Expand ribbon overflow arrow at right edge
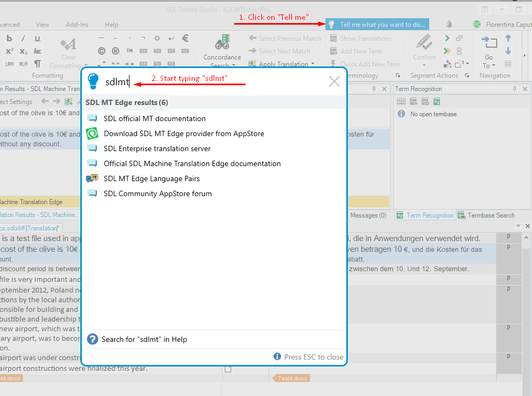The height and width of the screenshot is (396, 532). [525, 55]
